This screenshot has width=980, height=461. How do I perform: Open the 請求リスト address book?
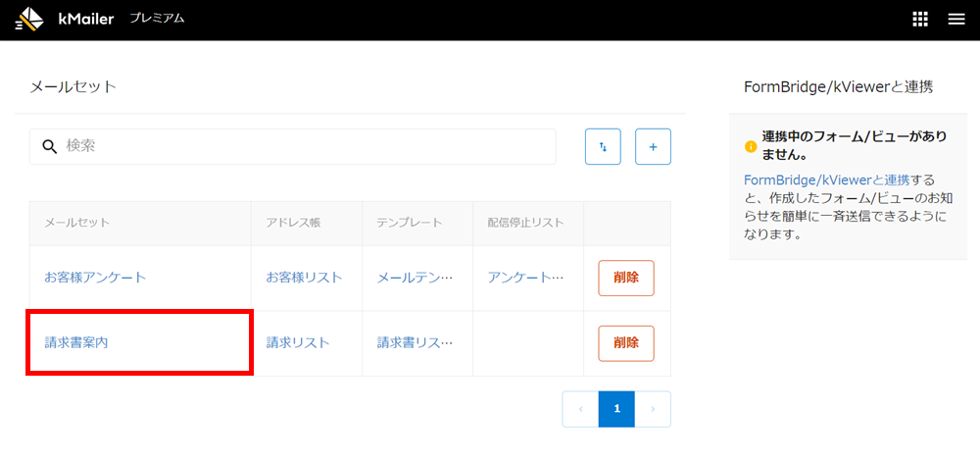[298, 342]
